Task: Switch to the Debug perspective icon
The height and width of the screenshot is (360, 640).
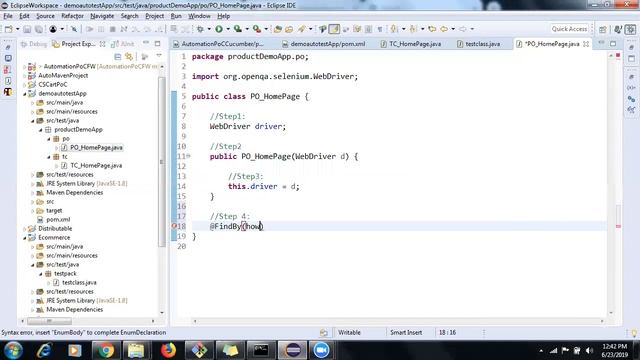Action: [631, 29]
